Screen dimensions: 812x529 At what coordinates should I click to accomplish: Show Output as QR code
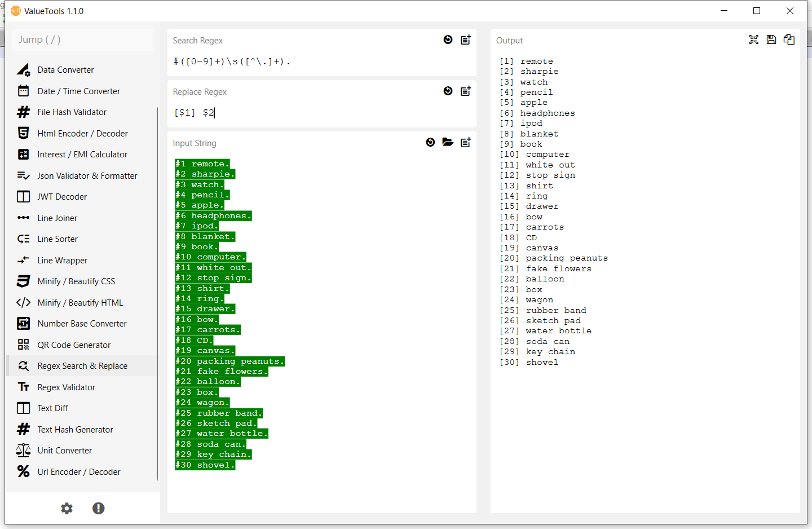click(754, 39)
